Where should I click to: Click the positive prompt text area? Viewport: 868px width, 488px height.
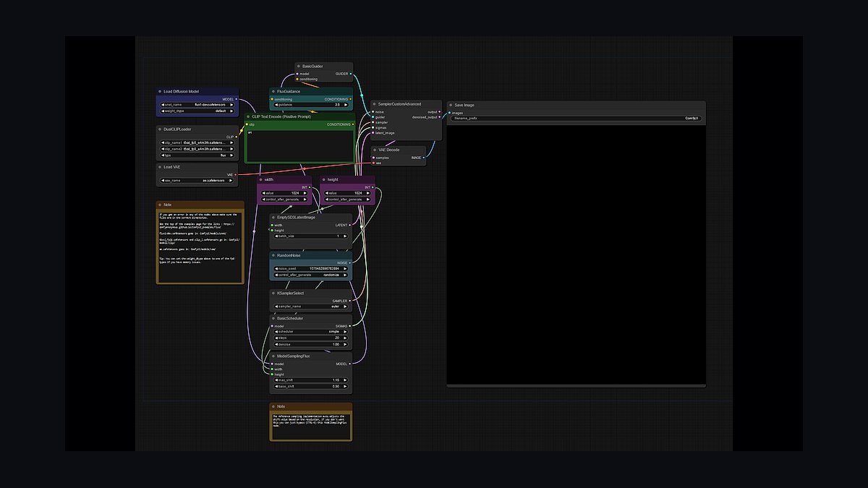299,145
